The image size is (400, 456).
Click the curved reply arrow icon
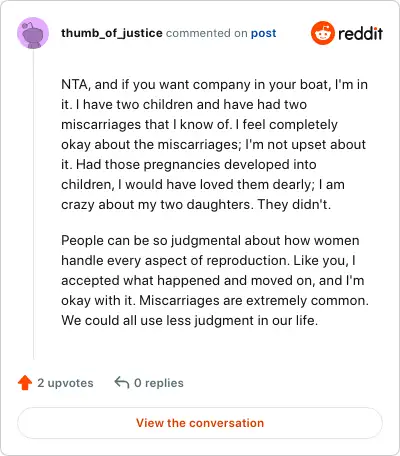point(122,382)
